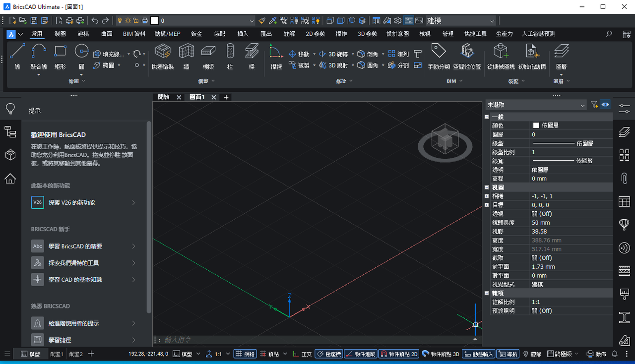Toggle 正交 ortho mode
The height and width of the screenshot is (364, 635).
302,354
